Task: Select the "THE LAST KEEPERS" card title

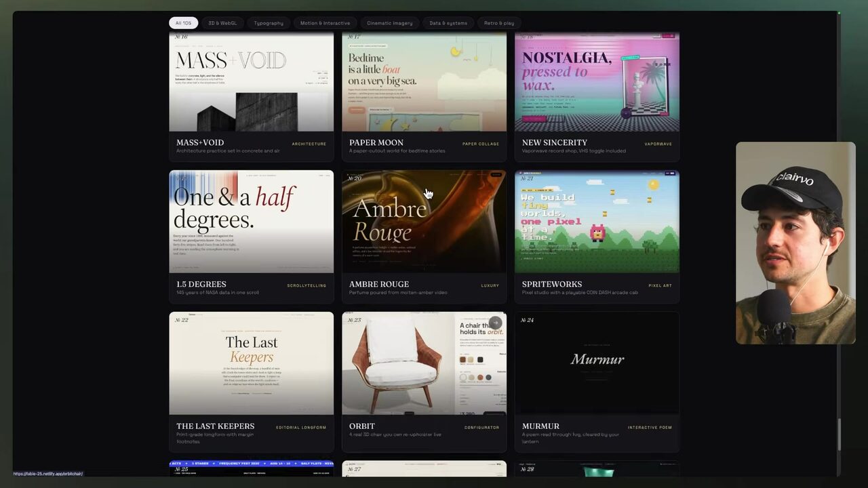Action: [x=216, y=426]
